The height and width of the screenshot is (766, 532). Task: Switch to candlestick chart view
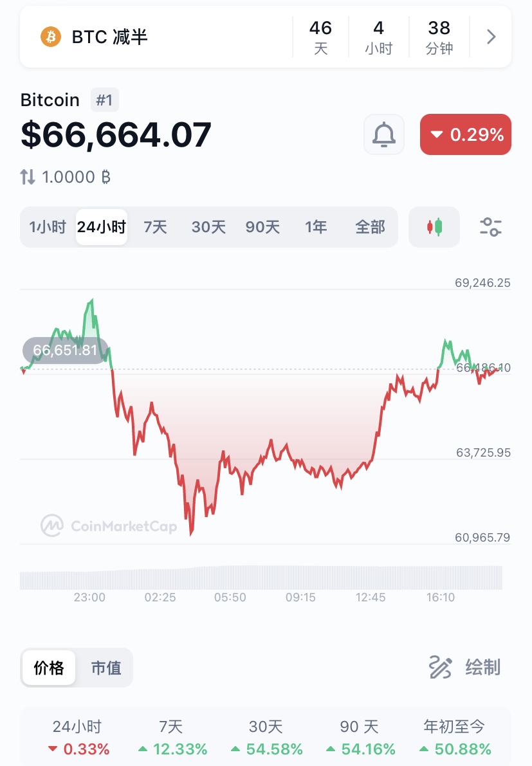434,227
